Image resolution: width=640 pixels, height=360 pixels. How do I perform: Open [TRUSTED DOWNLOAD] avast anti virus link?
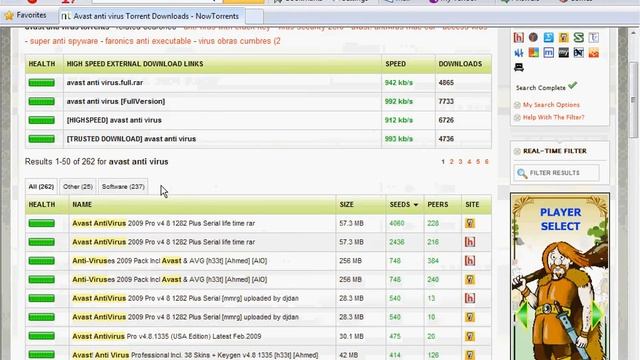[131, 139]
